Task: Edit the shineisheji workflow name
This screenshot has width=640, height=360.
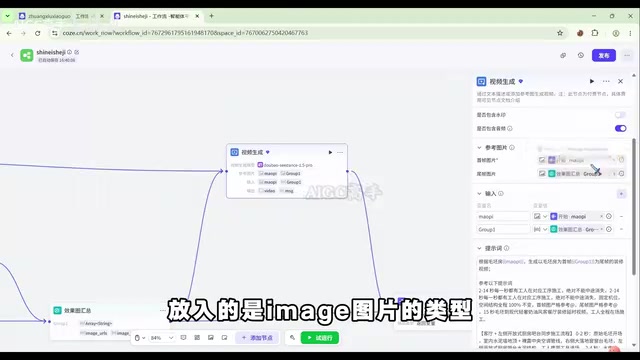Action: 77,52
